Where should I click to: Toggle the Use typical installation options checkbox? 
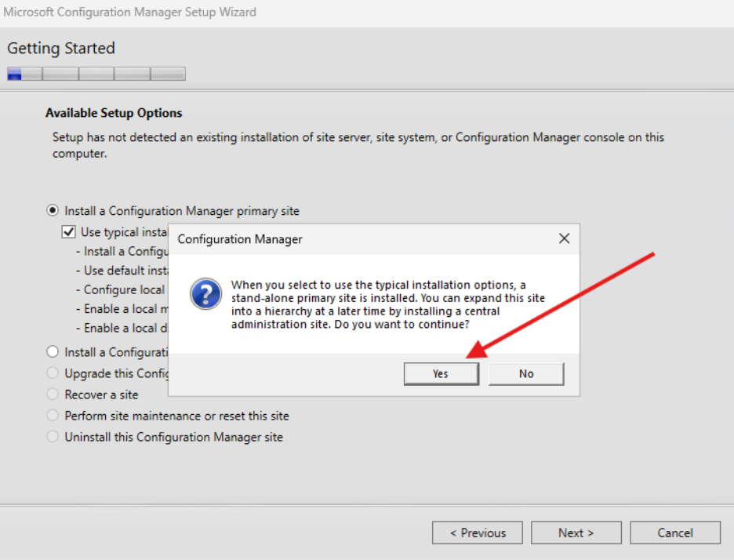[x=69, y=232]
